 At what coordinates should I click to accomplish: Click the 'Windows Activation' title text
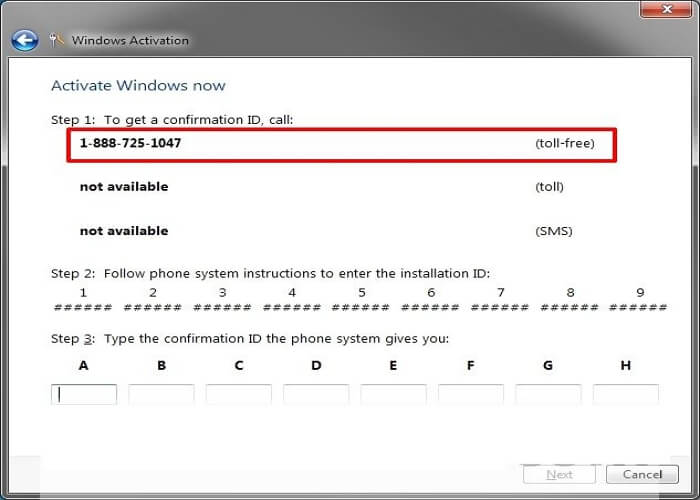[x=130, y=41]
